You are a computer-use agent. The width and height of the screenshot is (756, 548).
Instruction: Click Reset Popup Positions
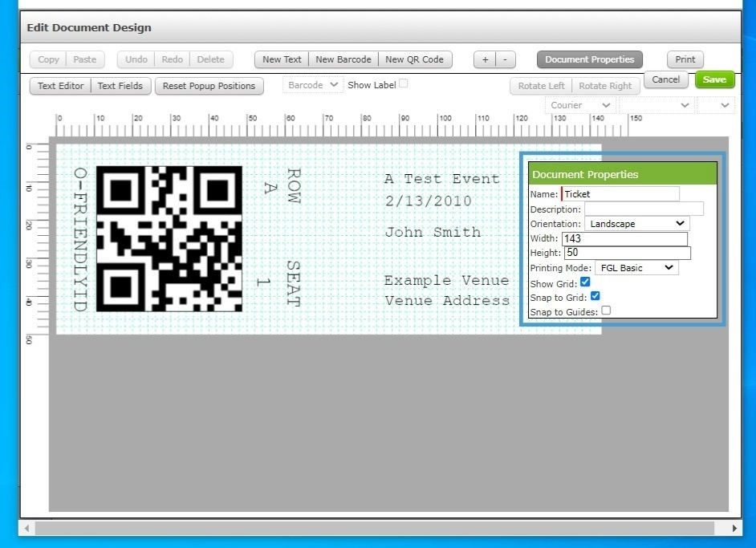[209, 86]
